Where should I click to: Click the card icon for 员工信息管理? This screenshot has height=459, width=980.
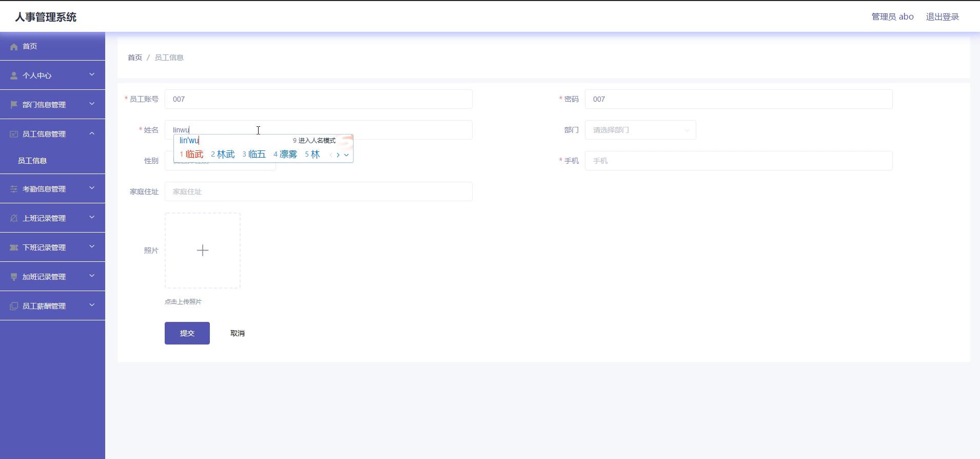14,134
